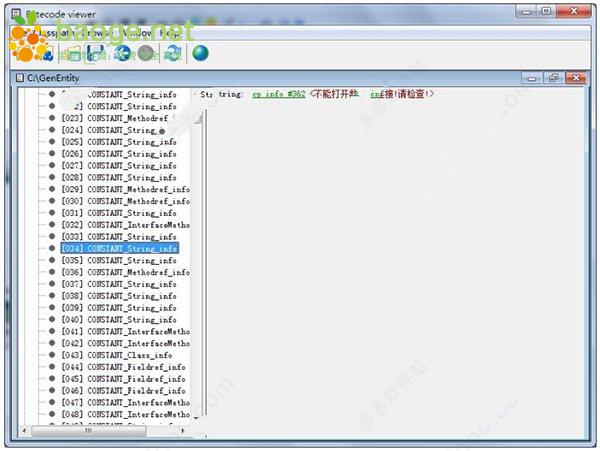Open the web browser globe icon
The height and width of the screenshot is (451, 600).
(x=200, y=53)
